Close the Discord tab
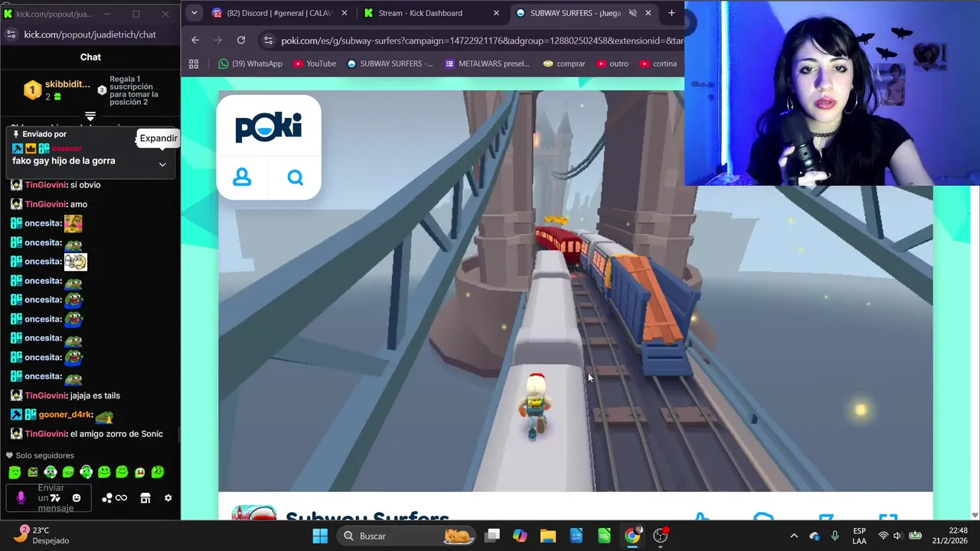This screenshot has height=551, width=980. (345, 13)
